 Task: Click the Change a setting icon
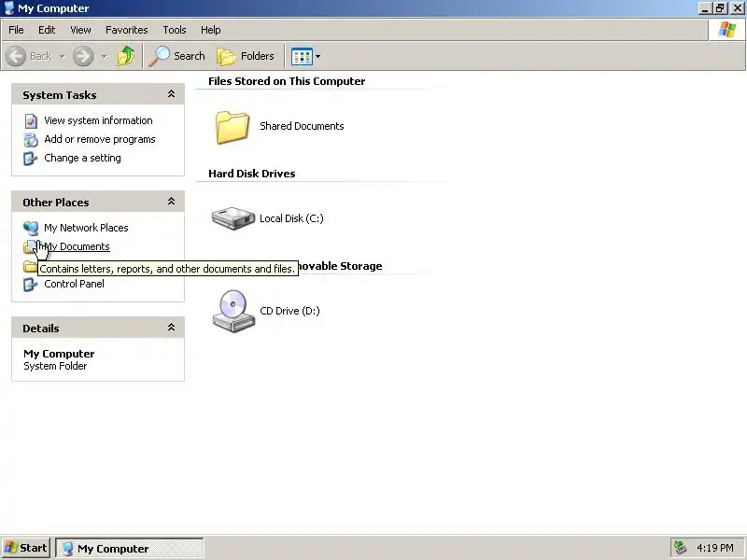click(31, 158)
